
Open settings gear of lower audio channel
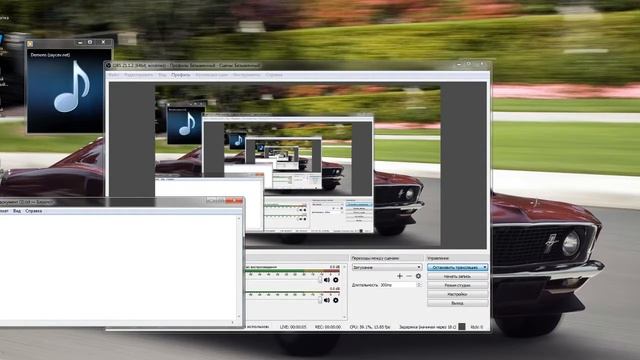pyautogui.click(x=336, y=300)
